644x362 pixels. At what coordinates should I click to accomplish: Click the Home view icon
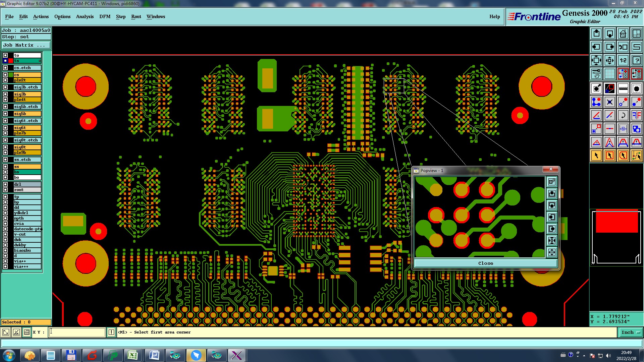(x=623, y=34)
